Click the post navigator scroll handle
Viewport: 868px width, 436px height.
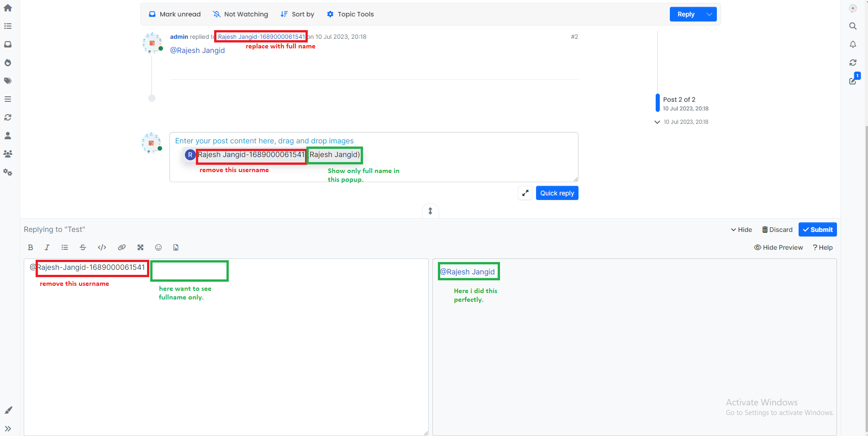658,103
